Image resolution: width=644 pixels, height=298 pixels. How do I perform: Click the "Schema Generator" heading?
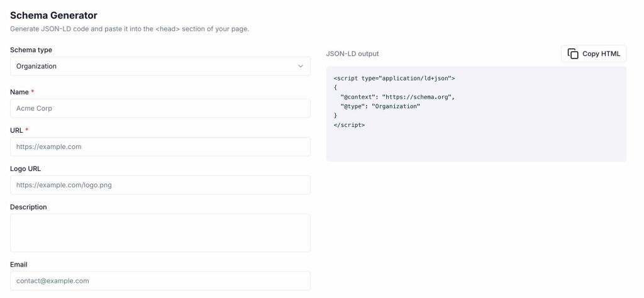[x=54, y=16]
